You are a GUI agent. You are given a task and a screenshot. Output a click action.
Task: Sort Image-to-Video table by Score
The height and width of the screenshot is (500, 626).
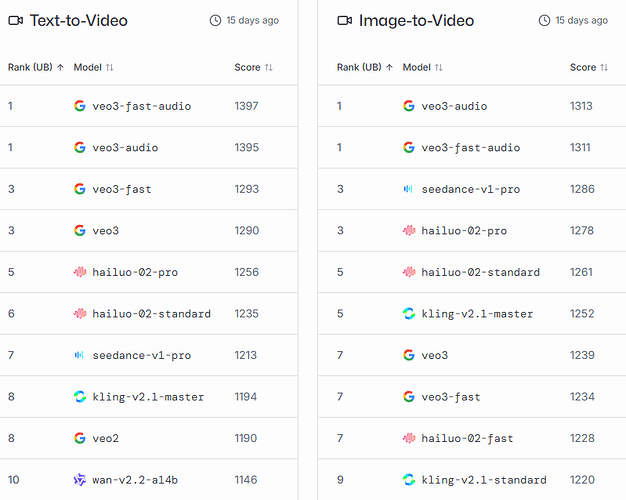point(589,67)
